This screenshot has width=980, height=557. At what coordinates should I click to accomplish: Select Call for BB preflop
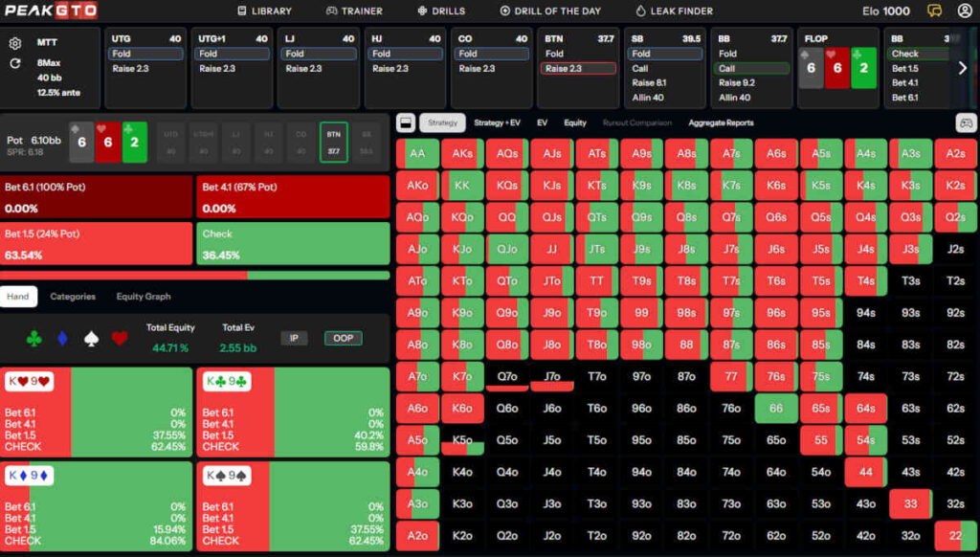(x=751, y=69)
